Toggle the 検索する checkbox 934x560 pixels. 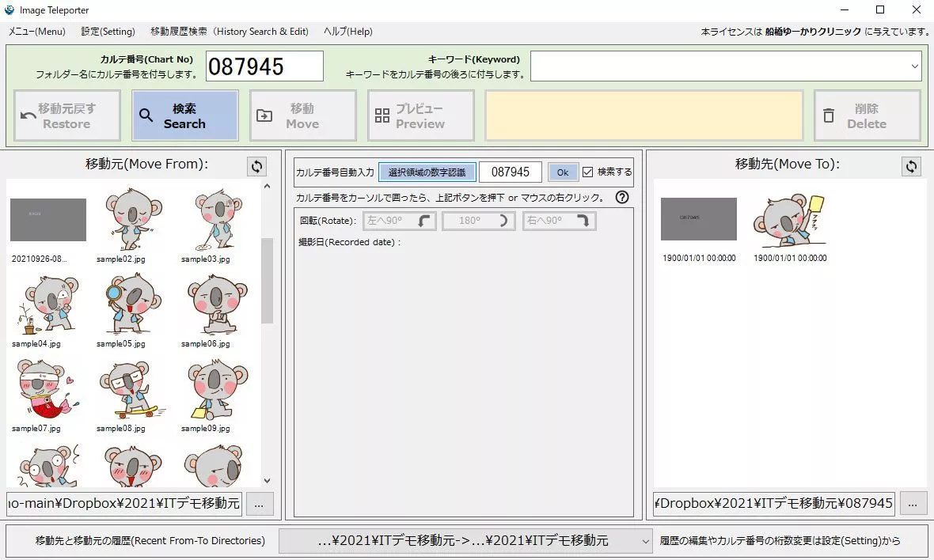click(x=587, y=172)
